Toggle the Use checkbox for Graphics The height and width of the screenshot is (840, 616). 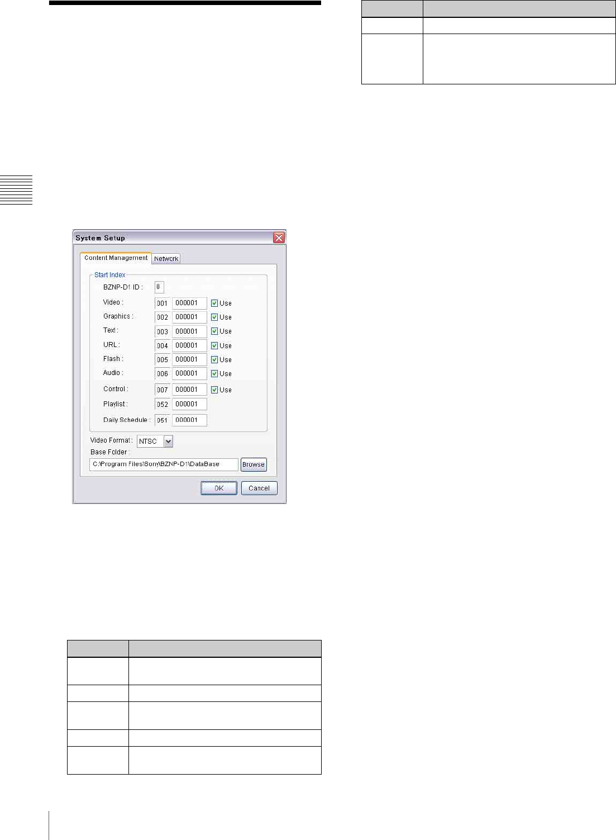coord(214,317)
